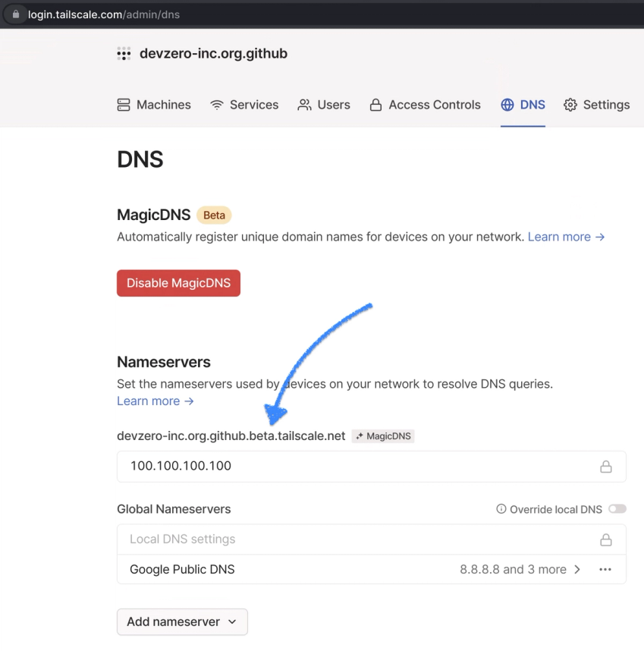Click the Google Public DNS label
This screenshot has height=651, width=644.
[x=182, y=569]
